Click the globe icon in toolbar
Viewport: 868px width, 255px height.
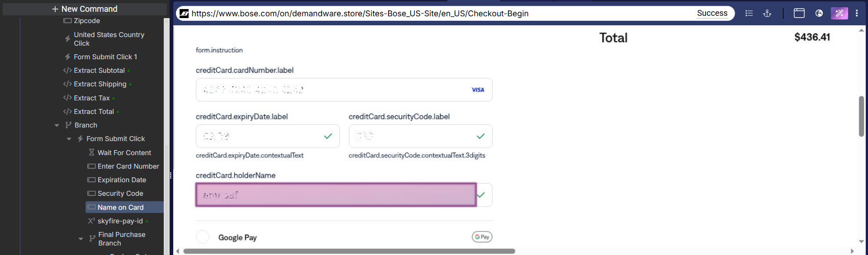point(819,14)
